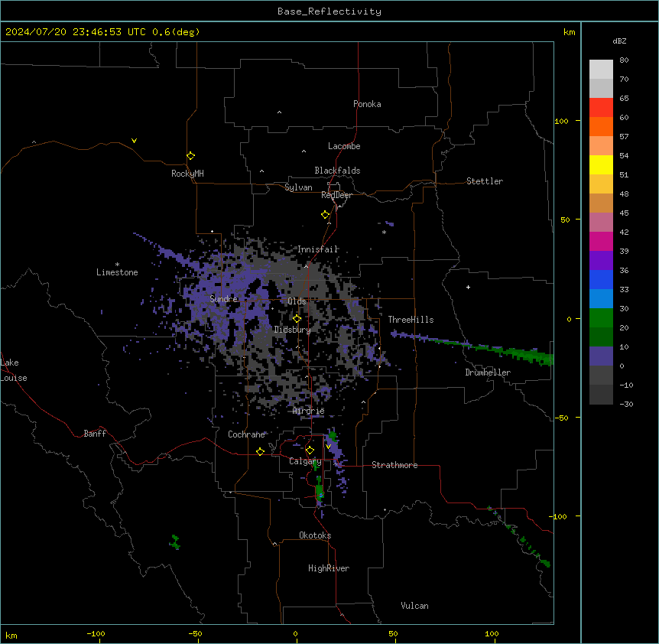The width and height of the screenshot is (659, 644).
Task: Click the Innisfail city label
Action: pos(317,249)
